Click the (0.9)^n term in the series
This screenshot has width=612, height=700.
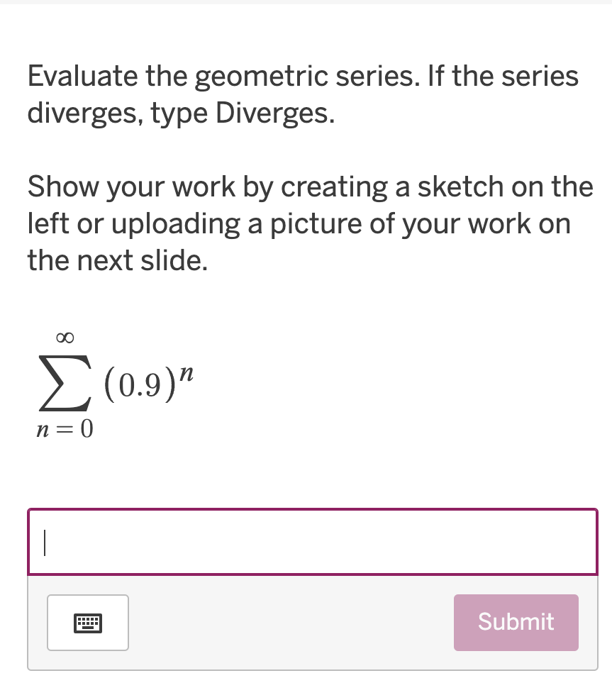click(149, 382)
